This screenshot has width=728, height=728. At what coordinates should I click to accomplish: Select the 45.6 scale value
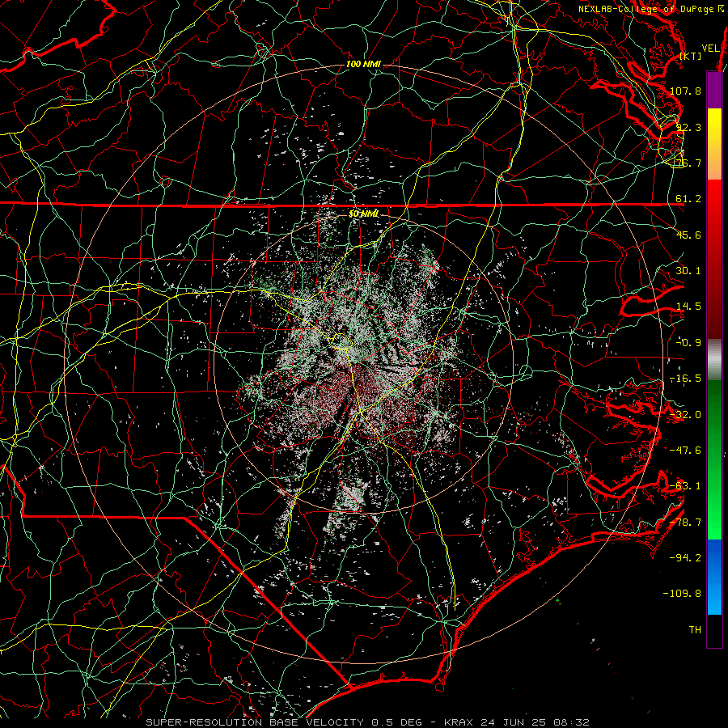(688, 235)
